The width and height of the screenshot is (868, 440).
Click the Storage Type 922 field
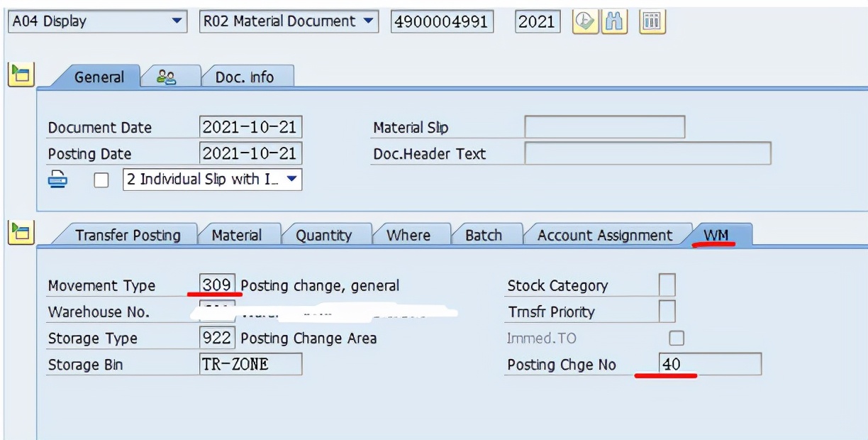(x=217, y=338)
